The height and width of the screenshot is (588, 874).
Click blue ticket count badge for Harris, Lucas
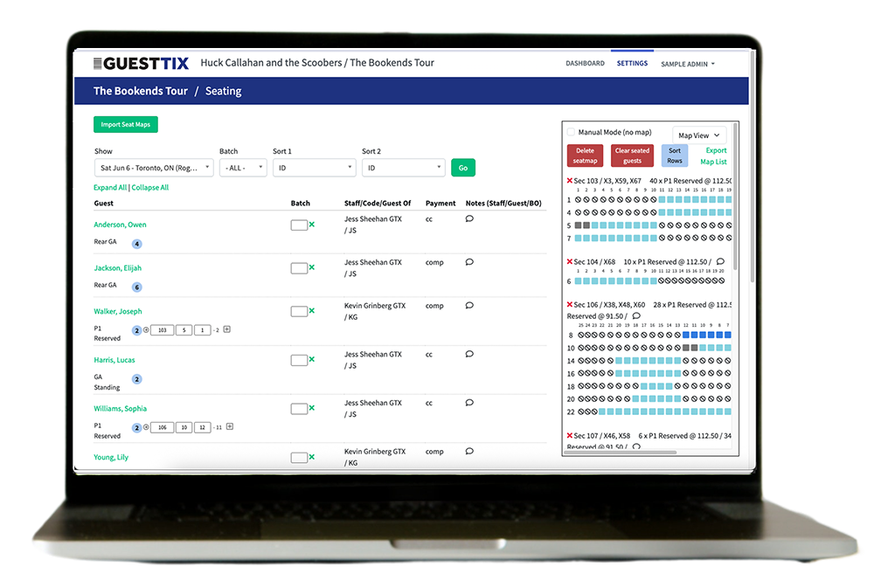136,379
